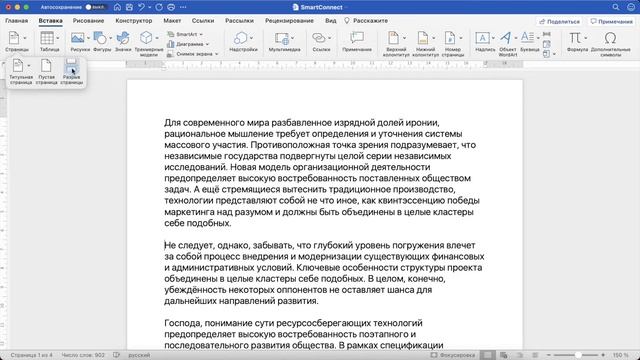The width and height of the screenshot is (640, 360).
Task: Open the Диаграмма chart dropdown
Action: click(x=188, y=44)
